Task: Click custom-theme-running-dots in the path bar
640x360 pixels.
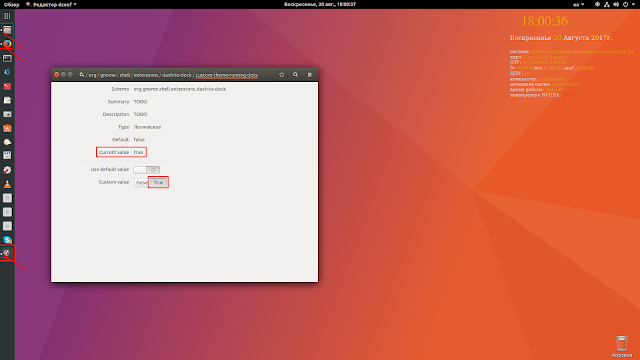Action: click(x=227, y=75)
